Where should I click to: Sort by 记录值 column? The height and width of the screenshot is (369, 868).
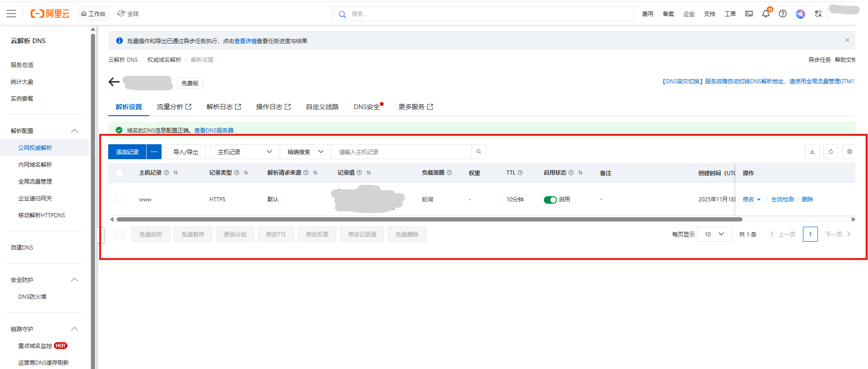(369, 173)
